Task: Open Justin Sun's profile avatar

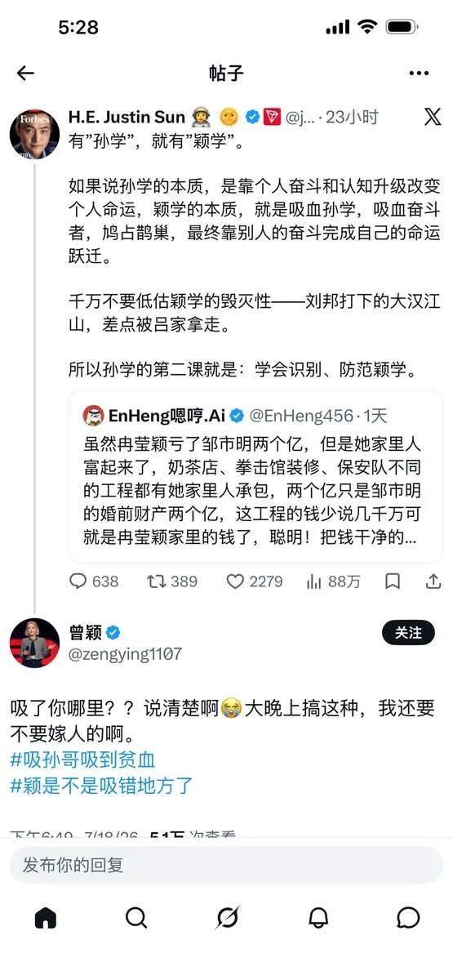Action: (34, 132)
